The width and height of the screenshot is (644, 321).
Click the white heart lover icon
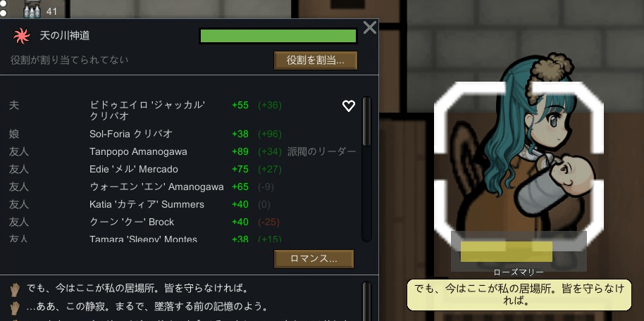click(348, 106)
